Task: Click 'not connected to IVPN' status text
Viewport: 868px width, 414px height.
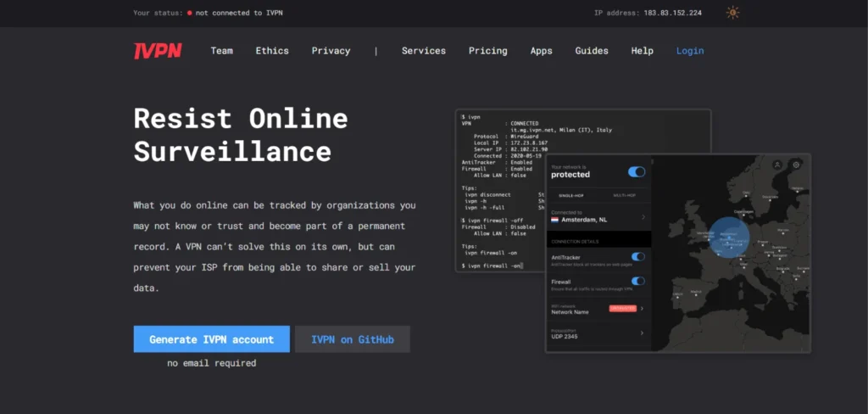Action: (239, 13)
